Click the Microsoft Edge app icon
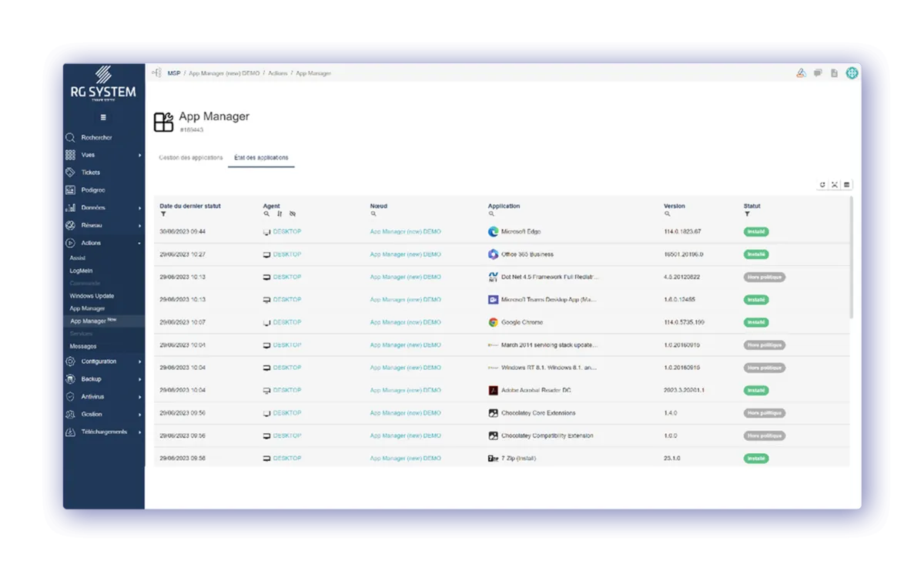This screenshot has height=578, width=924. 493,231
